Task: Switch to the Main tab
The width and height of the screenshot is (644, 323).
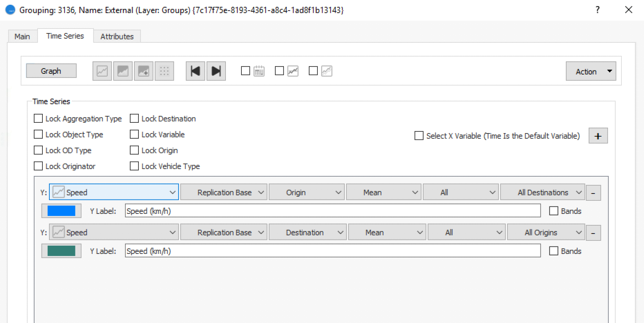Action: (22, 36)
